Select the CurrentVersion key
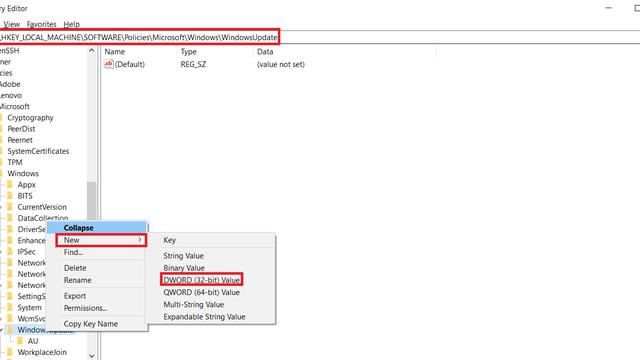 click(x=42, y=207)
